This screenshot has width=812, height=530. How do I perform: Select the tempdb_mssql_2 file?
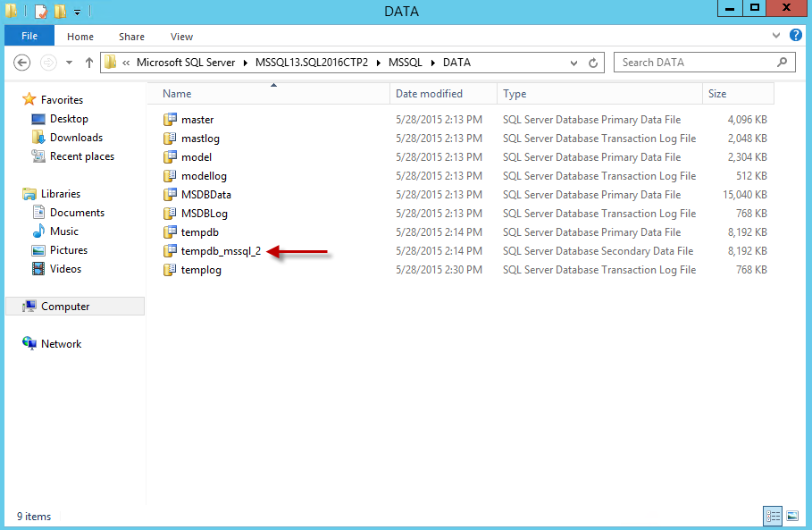pyautogui.click(x=221, y=251)
